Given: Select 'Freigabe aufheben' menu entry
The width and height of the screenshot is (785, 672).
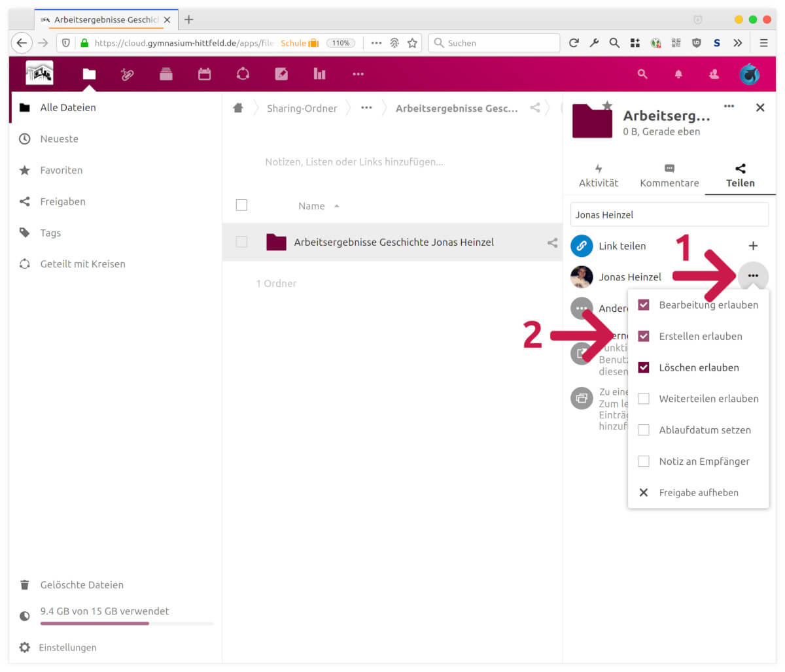Looking at the screenshot, I should [x=698, y=493].
